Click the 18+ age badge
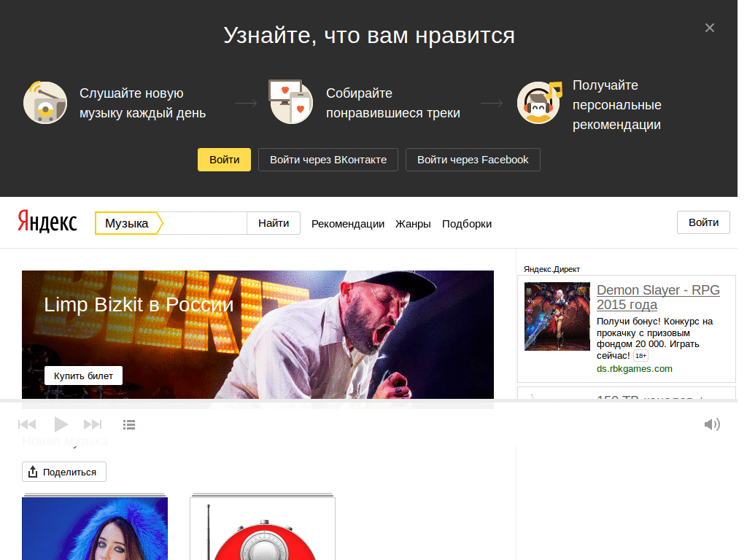The image size is (747, 560). 640,356
